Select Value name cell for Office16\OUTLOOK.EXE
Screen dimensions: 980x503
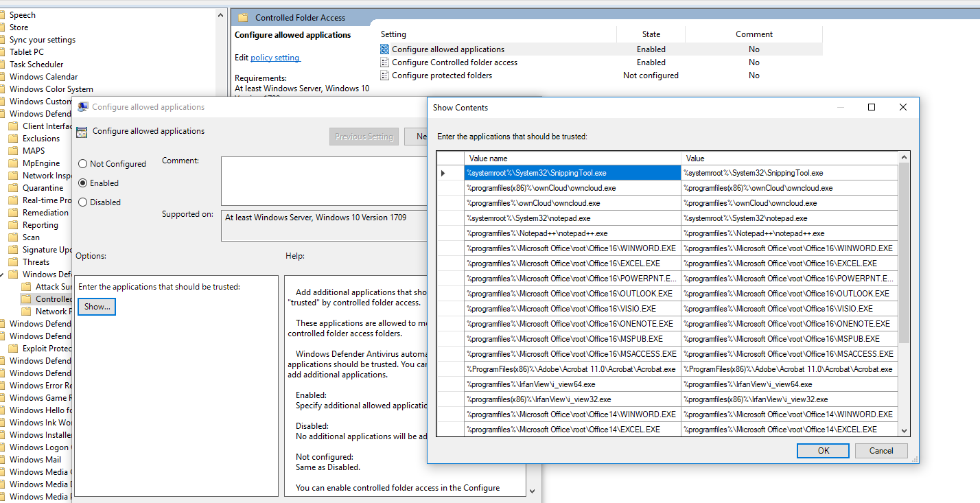coord(572,294)
